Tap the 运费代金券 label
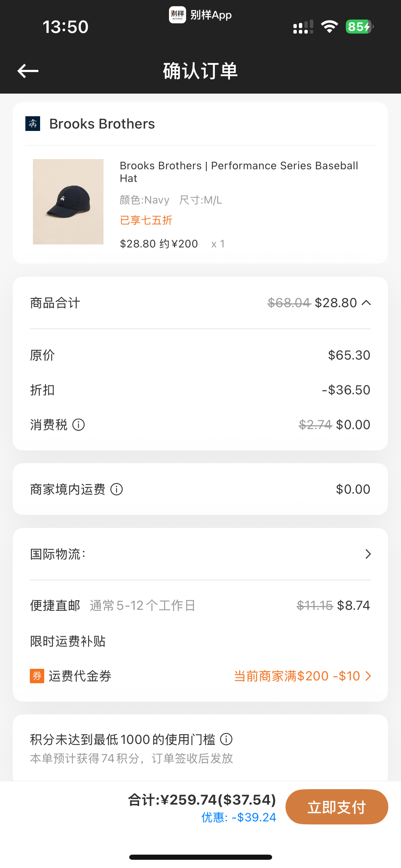This screenshot has height=868, width=401. click(x=80, y=676)
